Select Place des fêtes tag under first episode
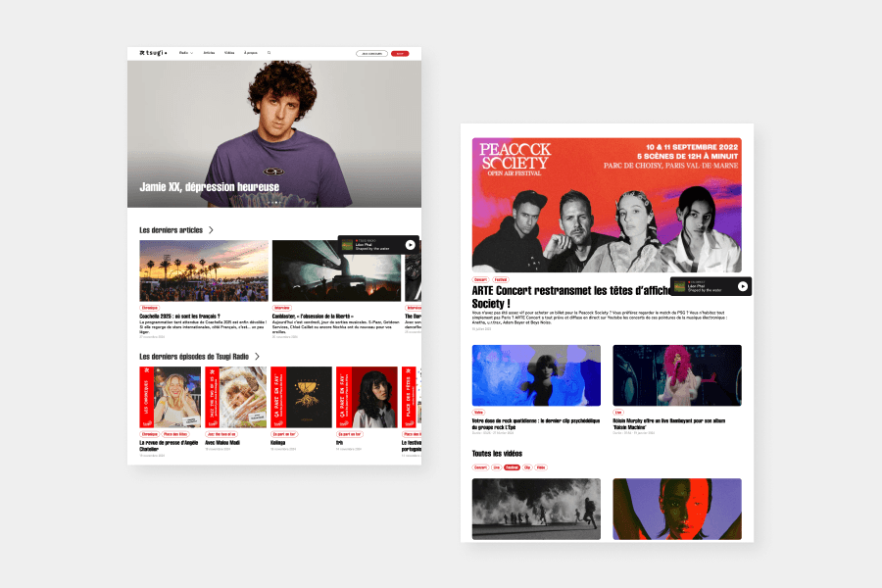Viewport: 882px width, 588px height. 175,434
